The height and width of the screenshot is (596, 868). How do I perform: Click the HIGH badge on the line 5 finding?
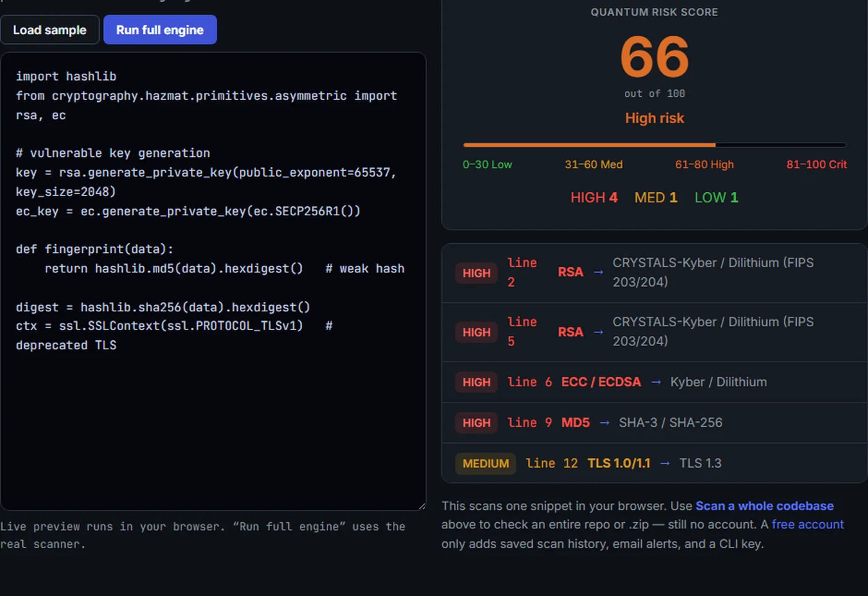[476, 332]
